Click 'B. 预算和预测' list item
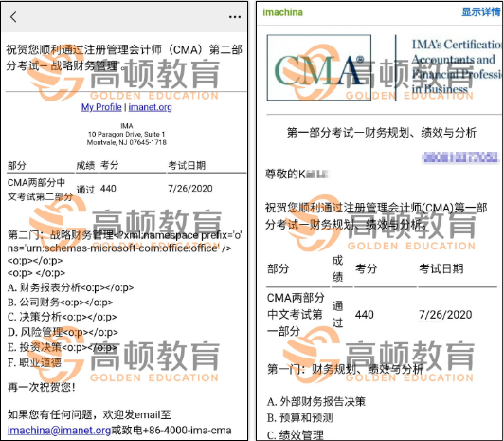Image resolution: width=504 pixels, height=441 pixels. click(299, 418)
